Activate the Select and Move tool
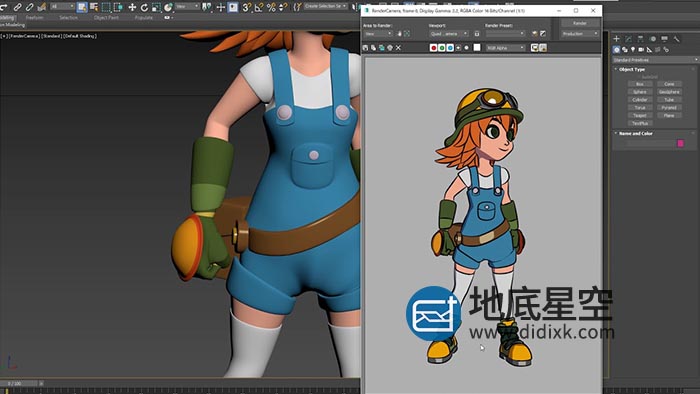This screenshot has height=394, width=700. 132,7
